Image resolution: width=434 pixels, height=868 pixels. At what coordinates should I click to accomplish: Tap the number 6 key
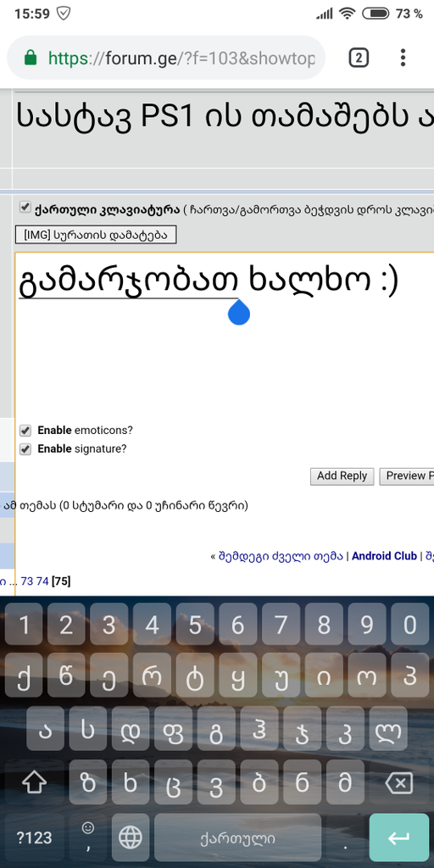coord(238,625)
